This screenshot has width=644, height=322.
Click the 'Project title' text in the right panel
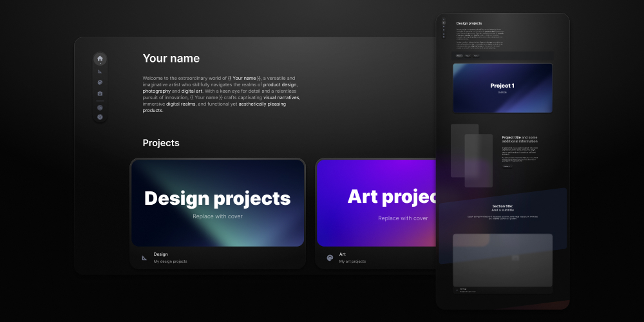(x=511, y=138)
